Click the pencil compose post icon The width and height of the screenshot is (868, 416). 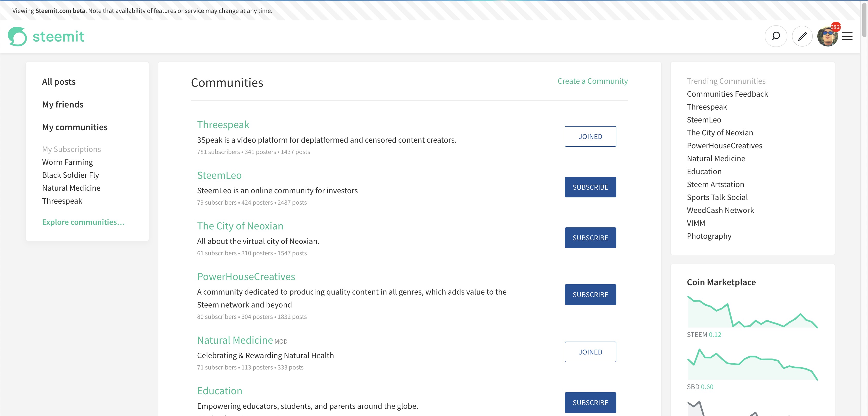(x=802, y=36)
